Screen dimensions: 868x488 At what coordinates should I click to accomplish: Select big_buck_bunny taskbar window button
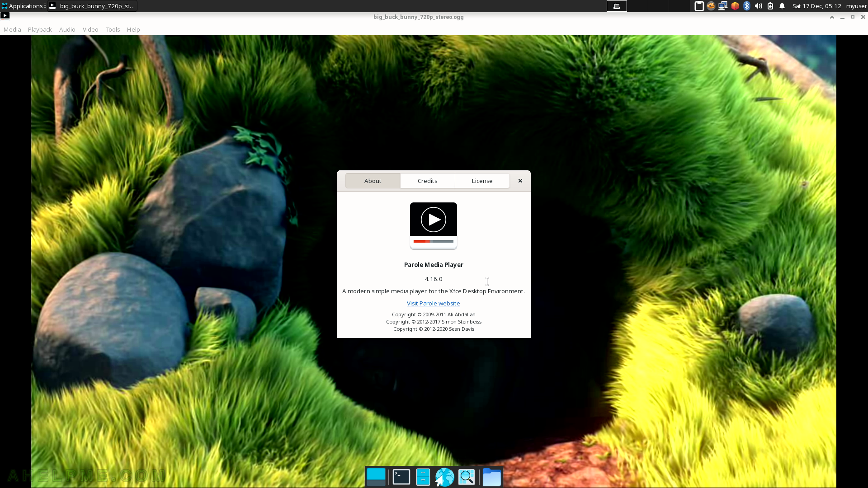tap(93, 6)
